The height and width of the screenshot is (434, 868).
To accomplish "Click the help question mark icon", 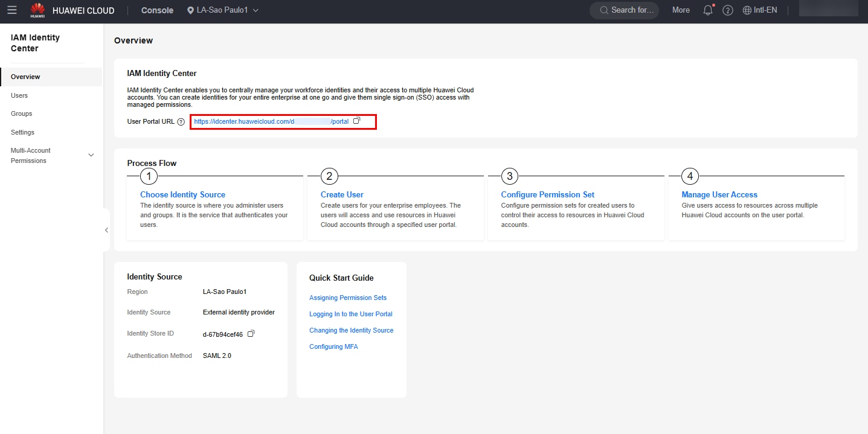I will click(x=728, y=10).
